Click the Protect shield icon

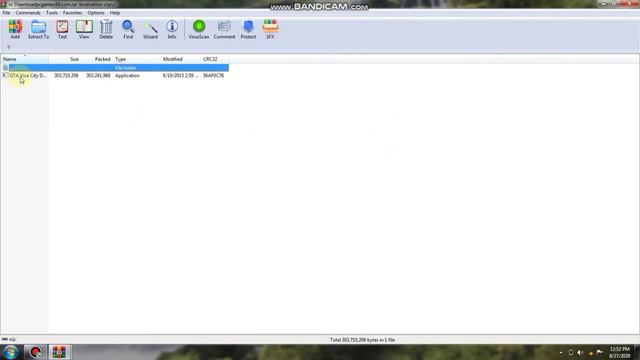coord(248,29)
